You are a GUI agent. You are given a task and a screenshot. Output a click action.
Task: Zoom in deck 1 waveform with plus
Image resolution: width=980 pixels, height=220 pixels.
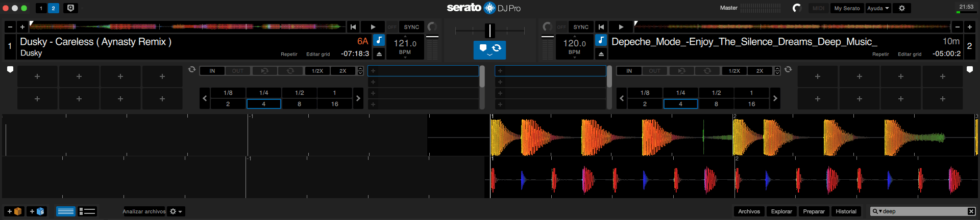pyautogui.click(x=22, y=27)
